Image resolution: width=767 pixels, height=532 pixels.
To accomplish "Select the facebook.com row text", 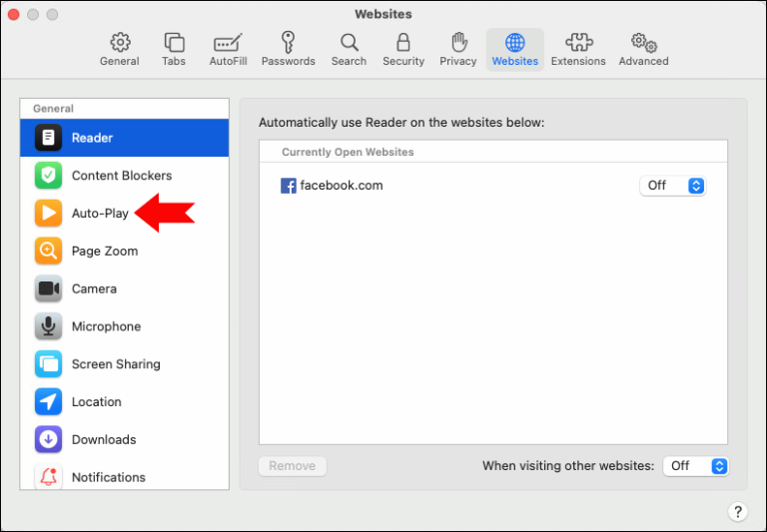I will pos(341,186).
